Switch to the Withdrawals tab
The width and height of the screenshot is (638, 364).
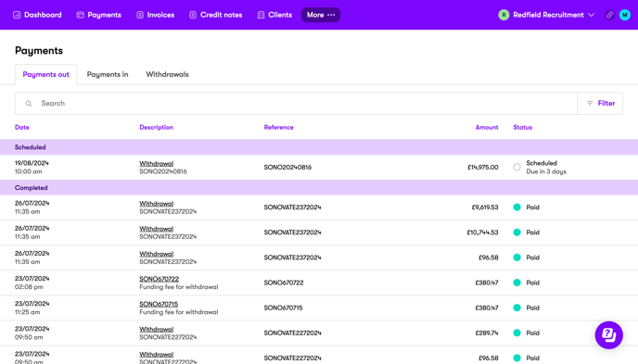coord(167,74)
